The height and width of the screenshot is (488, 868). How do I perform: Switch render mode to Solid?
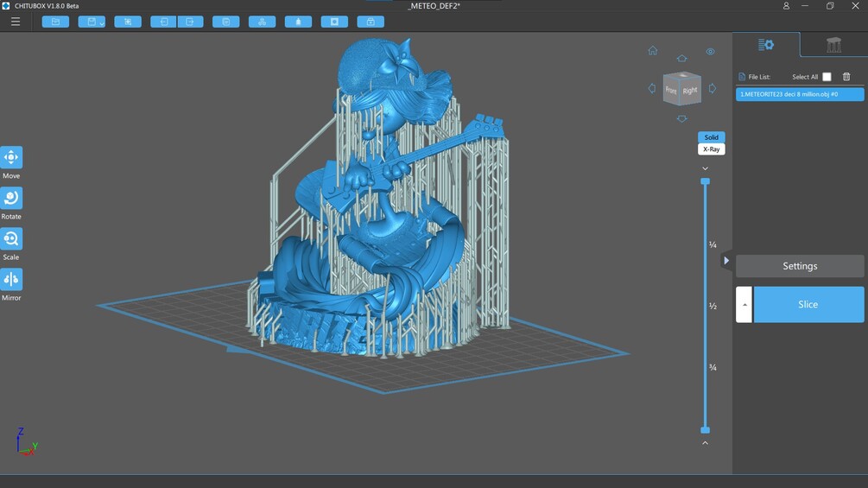[x=712, y=137]
